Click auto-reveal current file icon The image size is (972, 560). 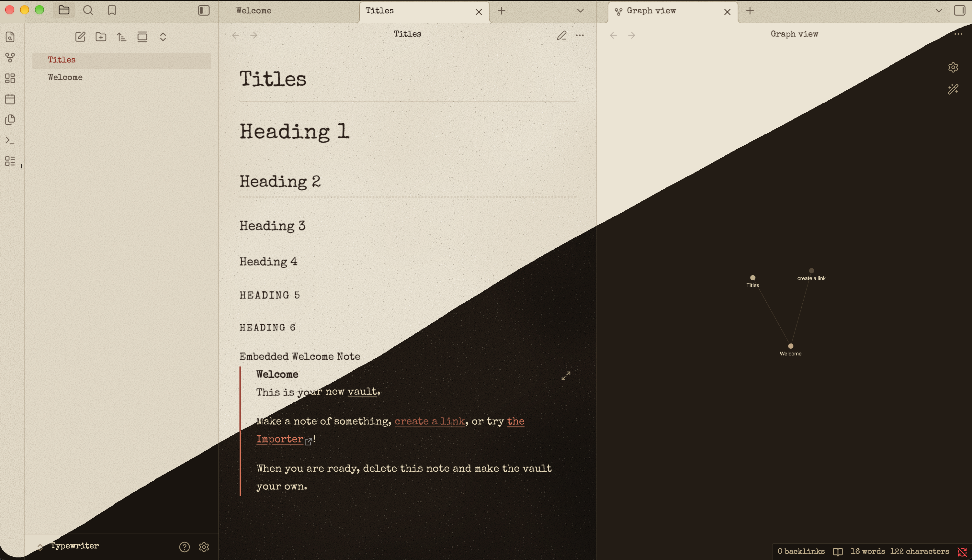(x=142, y=37)
